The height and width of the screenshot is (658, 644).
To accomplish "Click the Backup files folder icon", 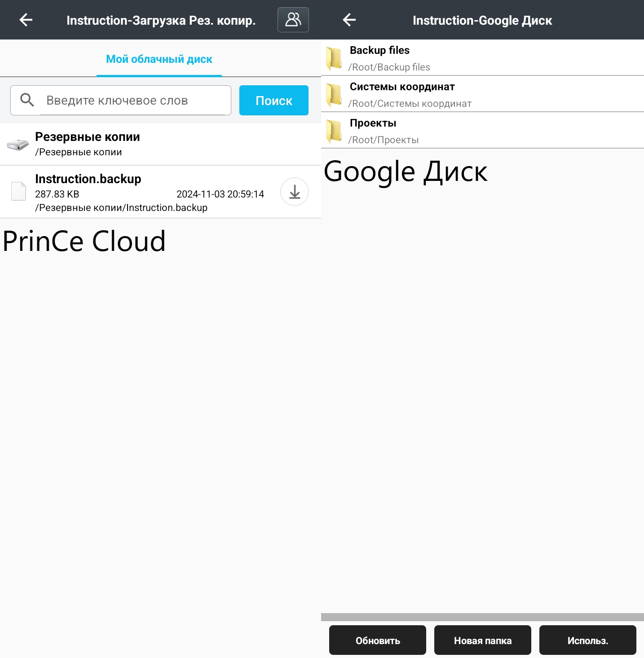I will click(334, 58).
